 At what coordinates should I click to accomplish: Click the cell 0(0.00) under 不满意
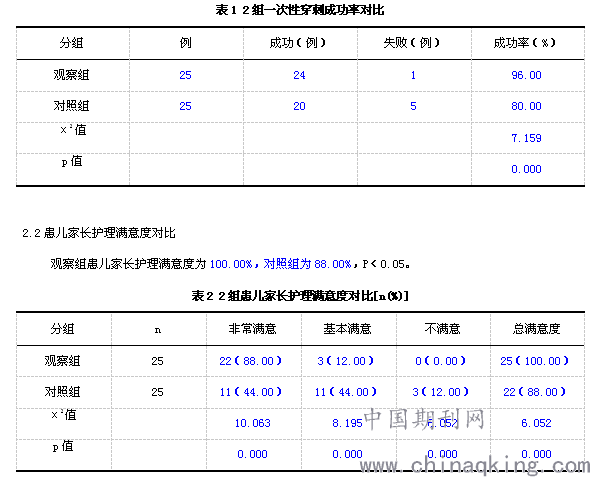(441, 361)
